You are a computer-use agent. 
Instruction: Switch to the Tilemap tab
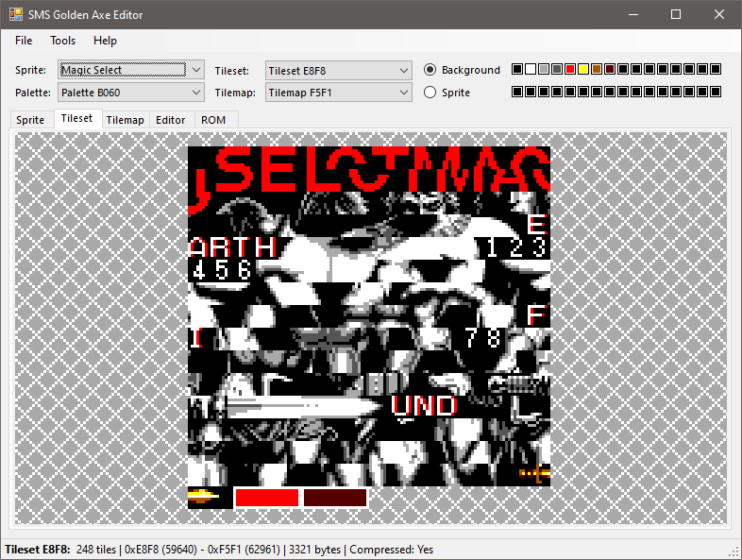tap(125, 120)
